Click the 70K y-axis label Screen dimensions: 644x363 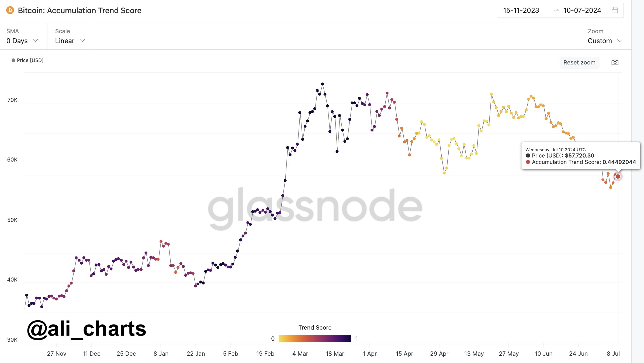(12, 100)
